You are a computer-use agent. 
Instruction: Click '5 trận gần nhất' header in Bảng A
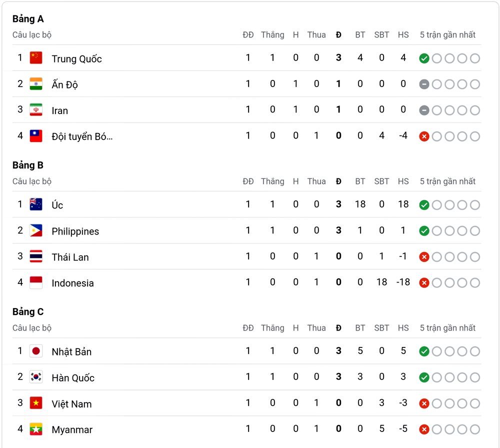(x=447, y=35)
